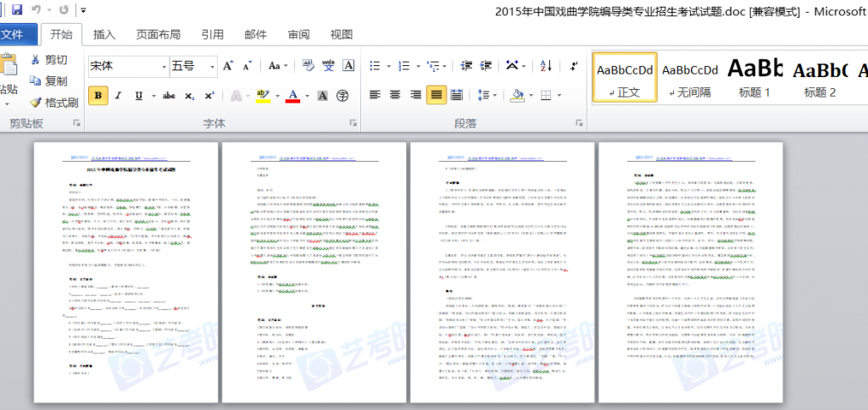The image size is (868, 410).
Task: Click the grow font size icon
Action: (x=228, y=65)
